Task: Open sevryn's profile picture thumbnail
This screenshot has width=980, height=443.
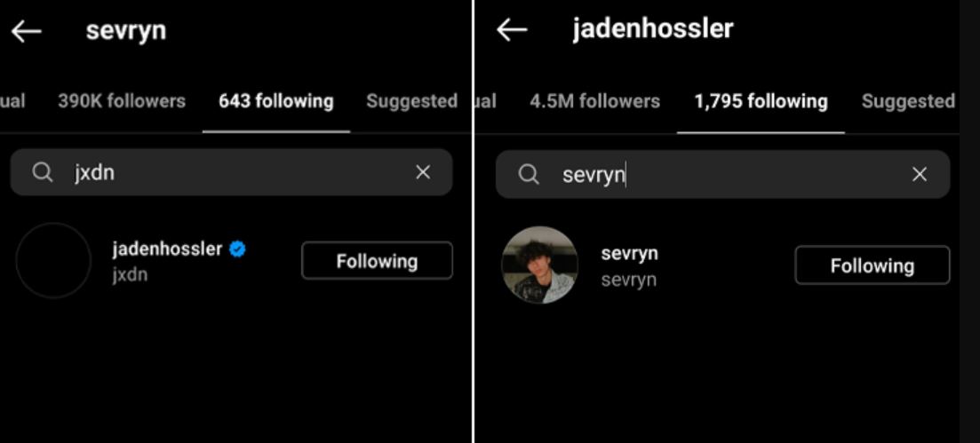Action: click(540, 265)
